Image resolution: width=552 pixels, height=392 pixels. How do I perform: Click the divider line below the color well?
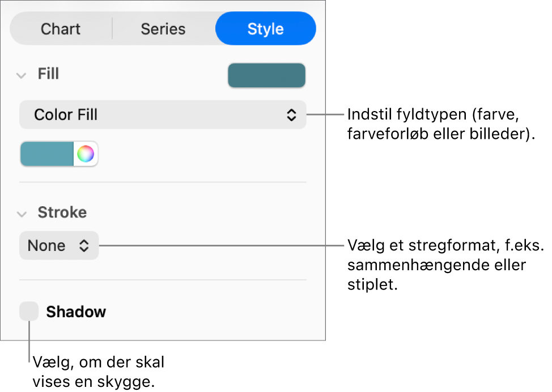163,182
